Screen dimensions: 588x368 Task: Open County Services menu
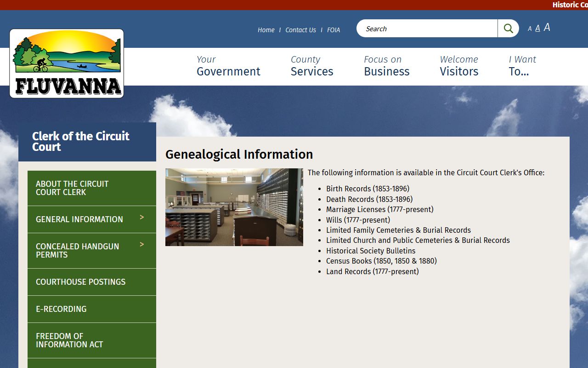pyautogui.click(x=312, y=66)
